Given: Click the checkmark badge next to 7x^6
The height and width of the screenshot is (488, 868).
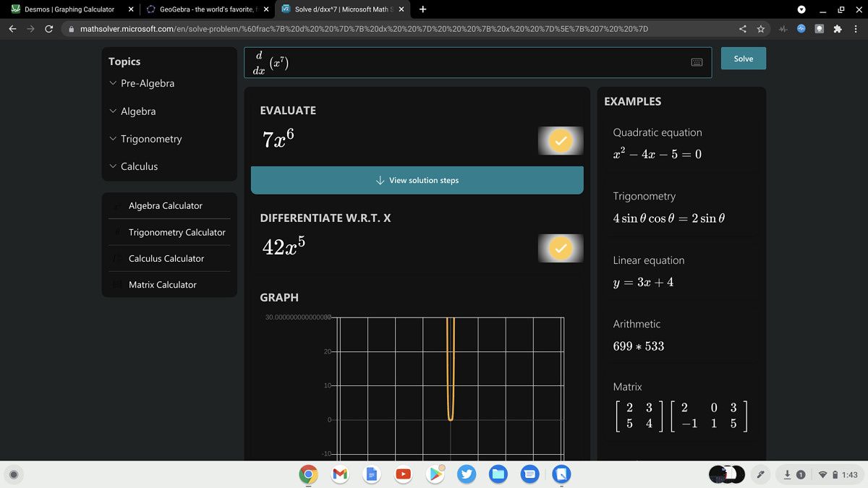Looking at the screenshot, I should pos(560,141).
